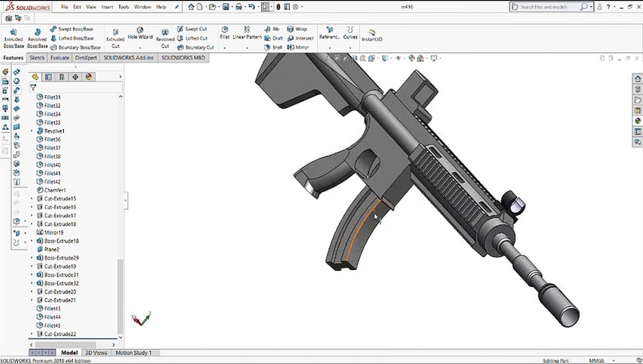Switch to the Evaluate tab
This screenshot has height=364, width=643.
pyautogui.click(x=59, y=58)
